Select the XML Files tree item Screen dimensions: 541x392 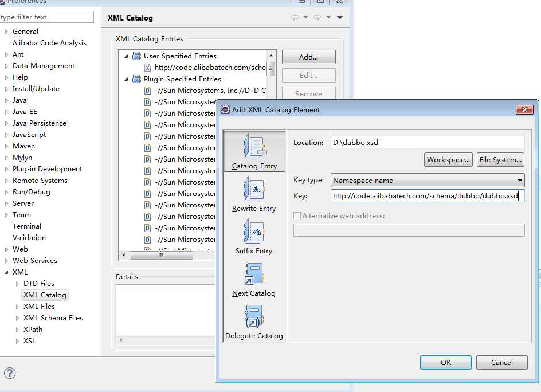point(39,307)
